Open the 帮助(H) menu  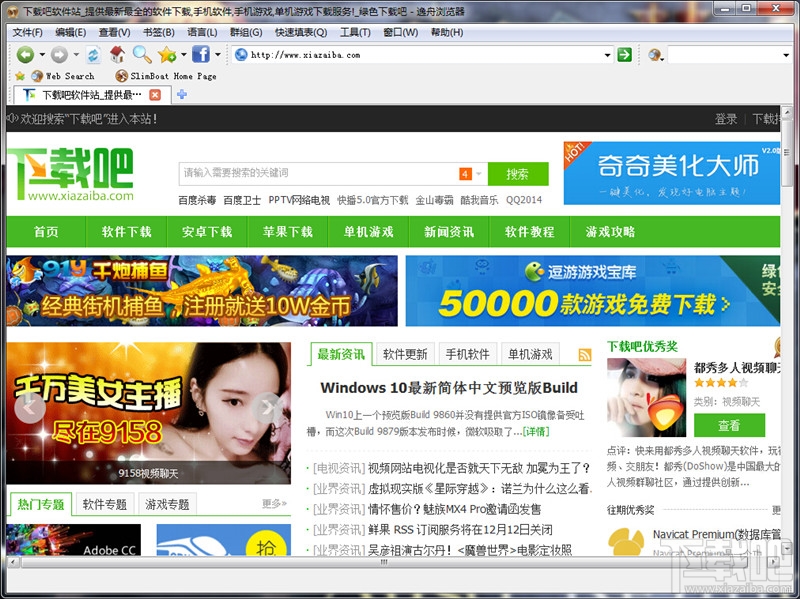447,32
